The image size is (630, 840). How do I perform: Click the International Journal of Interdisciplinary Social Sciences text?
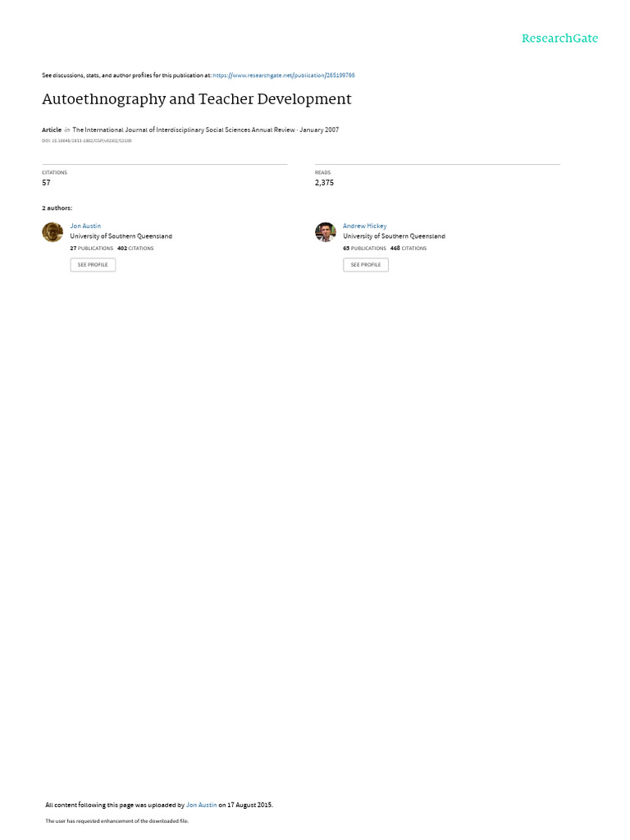183,130
